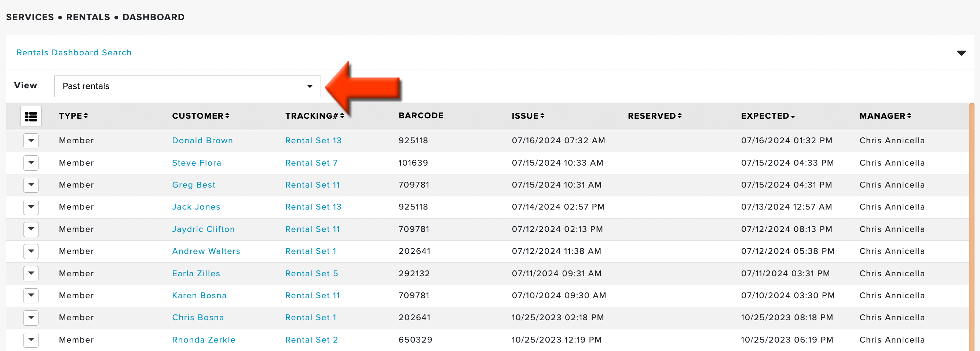The width and height of the screenshot is (980, 351).
Task: Open customer Rhonda Zerkle's profile
Action: (204, 340)
